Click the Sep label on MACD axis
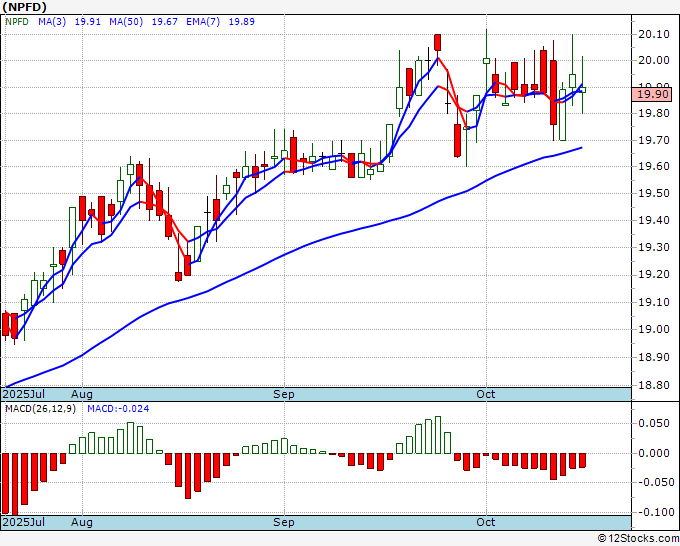This screenshot has height=546, width=680. tap(284, 522)
